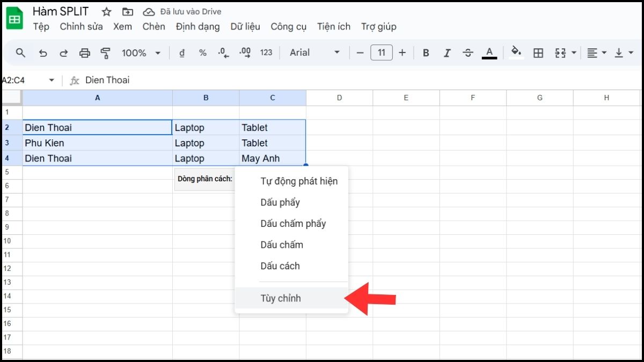The image size is (644, 362).
Task: Apply bold formatting to selected cells
Action: pyautogui.click(x=426, y=53)
